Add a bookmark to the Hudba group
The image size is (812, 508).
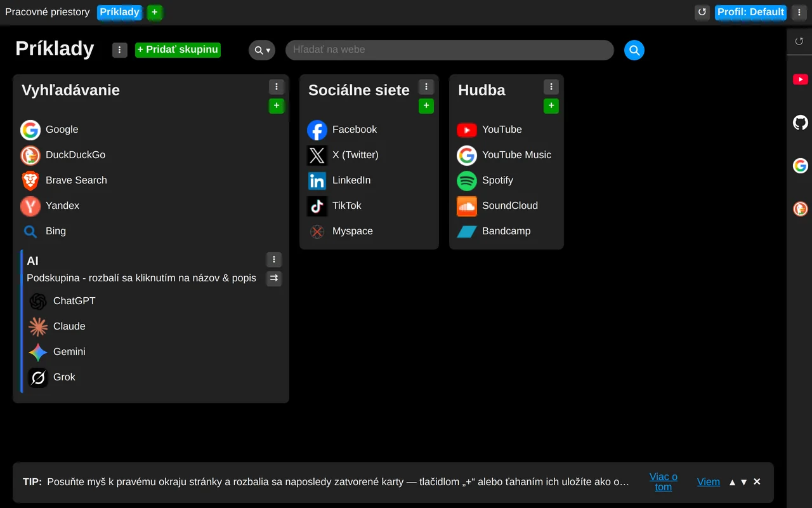551,106
